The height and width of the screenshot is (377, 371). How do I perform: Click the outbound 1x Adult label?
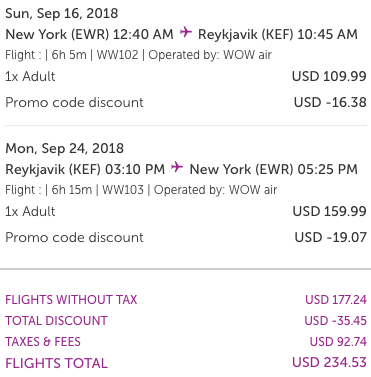click(x=30, y=76)
